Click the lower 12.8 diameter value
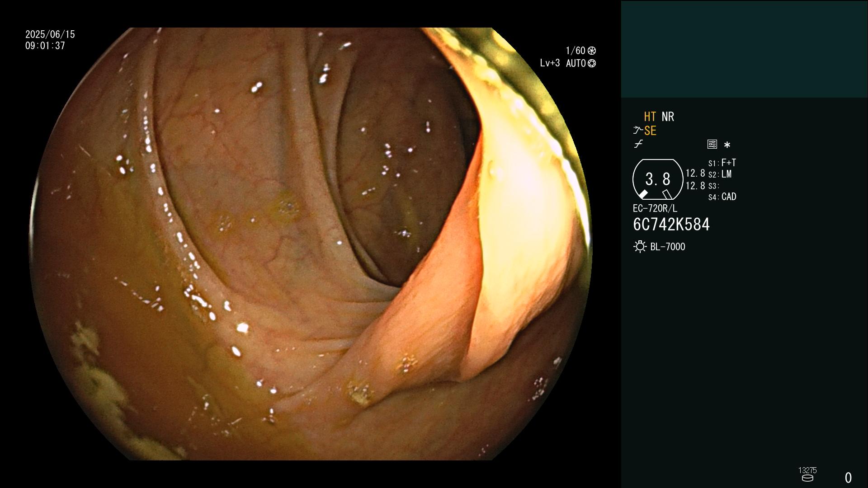Screen dimensions: 868x488 (x=695, y=186)
